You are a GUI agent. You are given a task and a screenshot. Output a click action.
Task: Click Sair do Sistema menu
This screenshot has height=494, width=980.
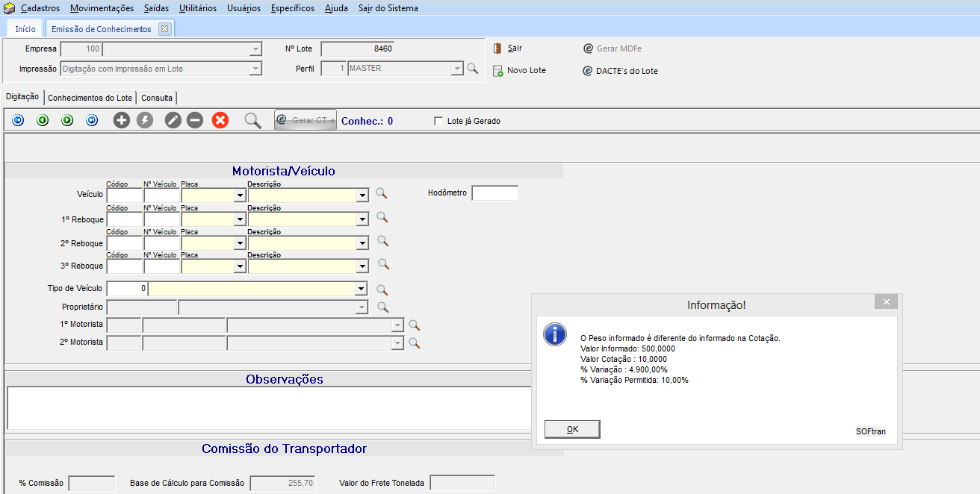pos(388,8)
